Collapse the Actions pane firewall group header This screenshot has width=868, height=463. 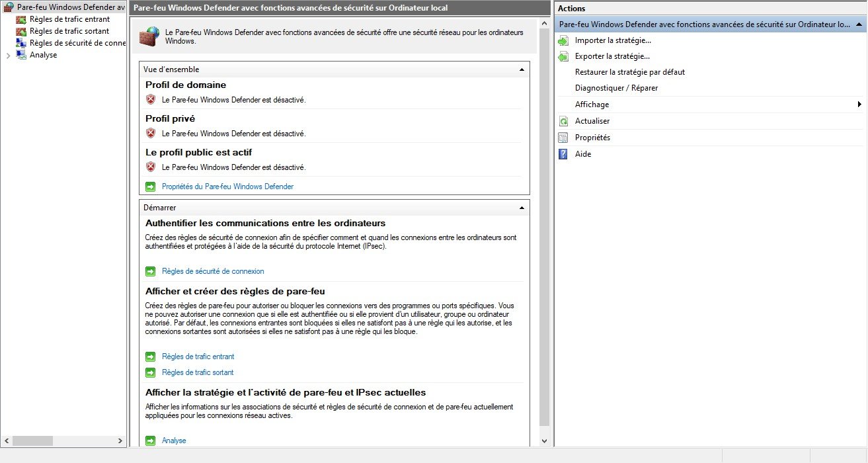(859, 24)
